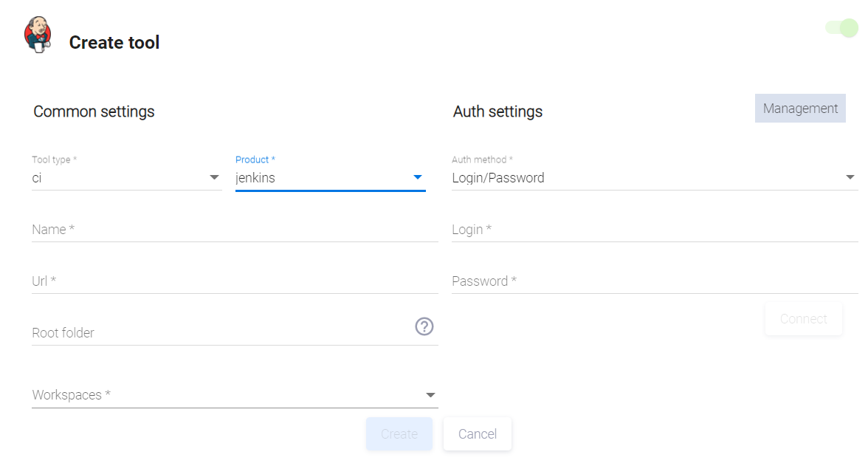This screenshot has height=463, width=868.
Task: Click the Jenkins logo icon
Action: (38, 35)
